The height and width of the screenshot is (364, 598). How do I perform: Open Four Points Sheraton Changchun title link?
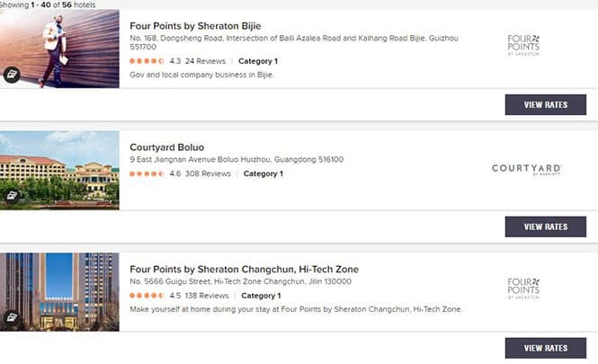[x=244, y=269]
